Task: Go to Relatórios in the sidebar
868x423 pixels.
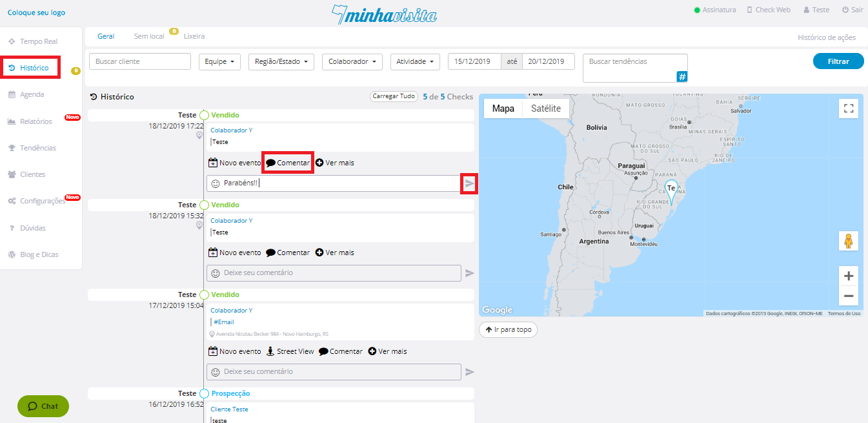Action: (x=35, y=121)
